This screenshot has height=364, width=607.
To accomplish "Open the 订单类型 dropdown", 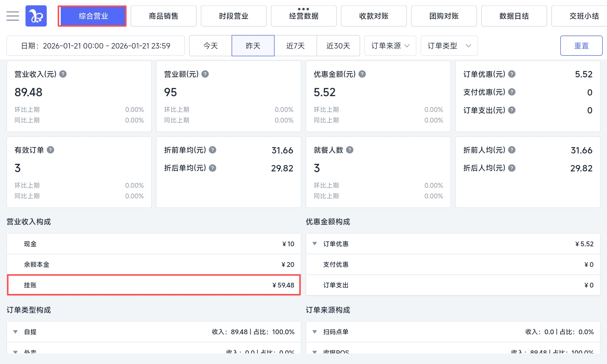I will [x=449, y=46].
